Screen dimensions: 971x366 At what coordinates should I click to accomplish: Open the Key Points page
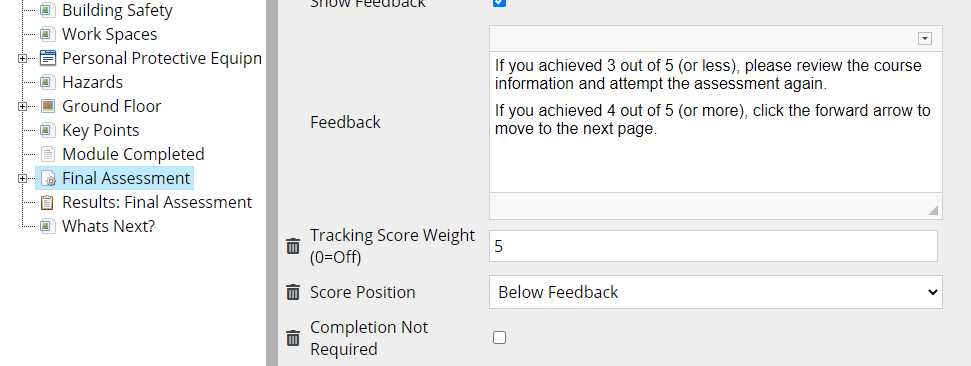pyautogui.click(x=100, y=131)
